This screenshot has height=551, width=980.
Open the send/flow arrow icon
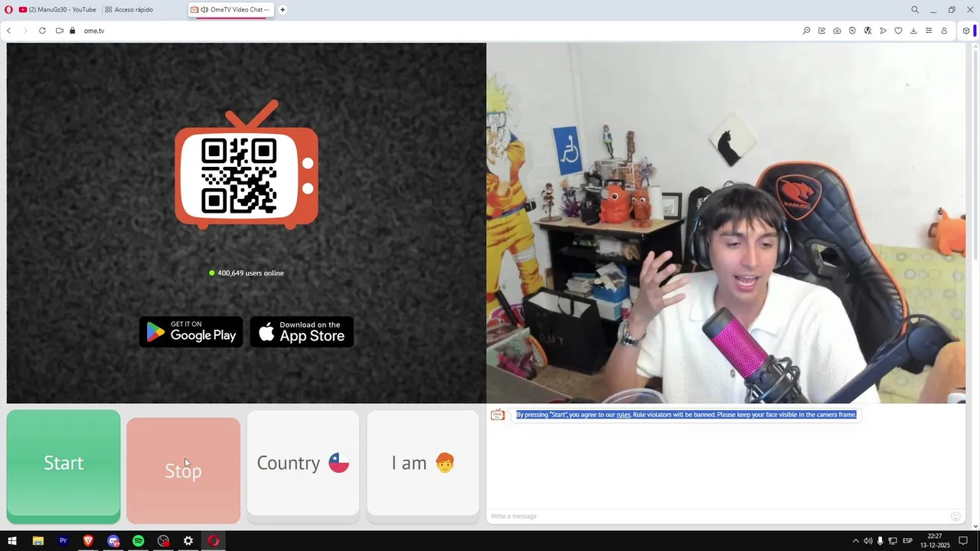coord(883,31)
